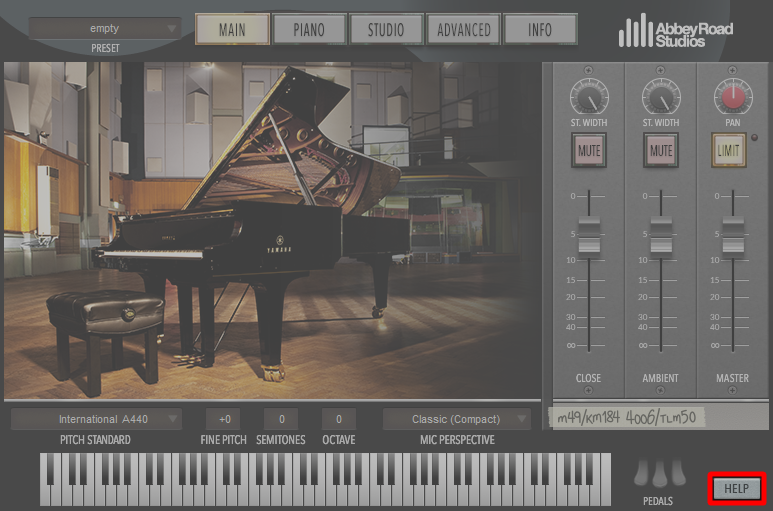Image resolution: width=773 pixels, height=511 pixels.
Task: Mute the Close mic channel
Action: coord(589,150)
